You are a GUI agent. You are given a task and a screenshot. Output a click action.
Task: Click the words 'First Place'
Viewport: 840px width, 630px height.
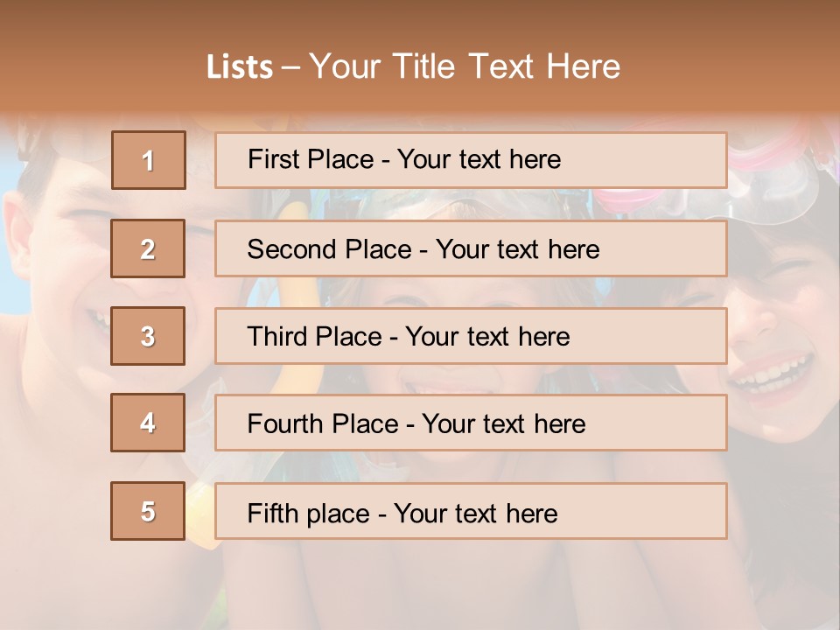tap(311, 159)
